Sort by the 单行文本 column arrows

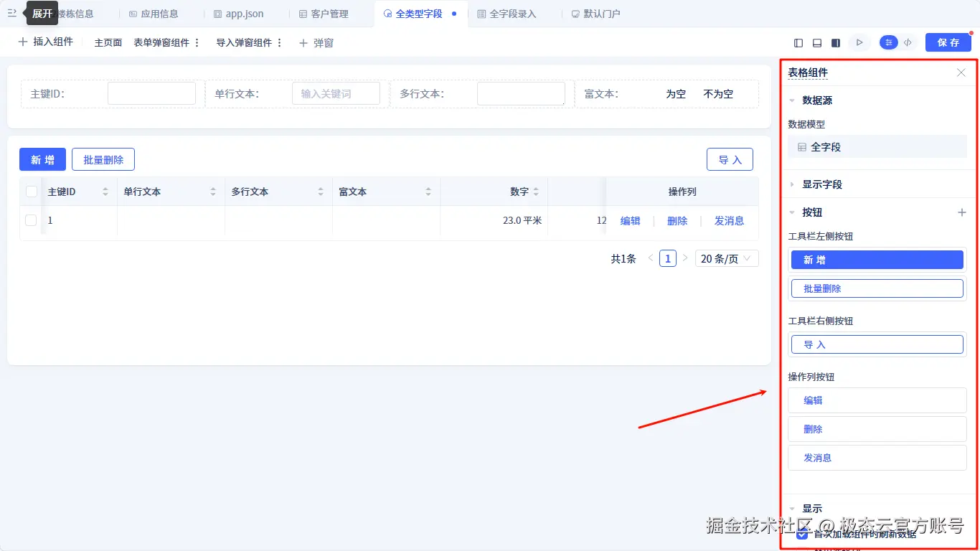tap(213, 192)
